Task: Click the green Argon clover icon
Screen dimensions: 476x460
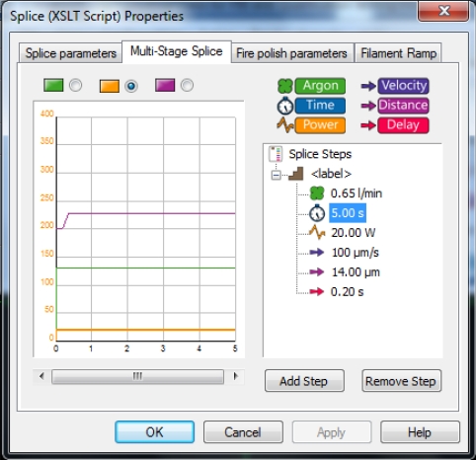Action: pos(285,86)
